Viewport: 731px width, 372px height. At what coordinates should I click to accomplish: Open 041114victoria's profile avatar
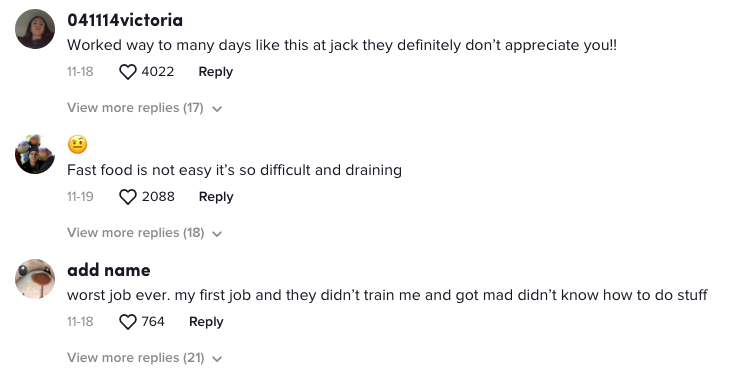[35, 29]
